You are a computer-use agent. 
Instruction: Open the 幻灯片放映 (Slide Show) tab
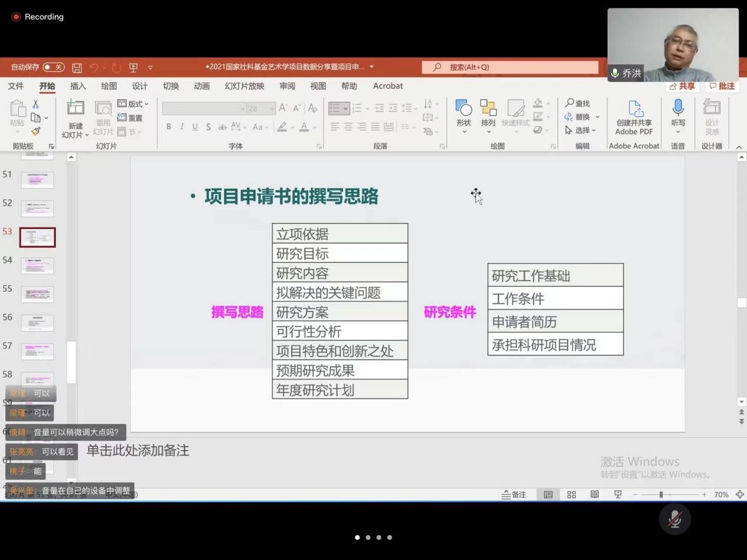[x=245, y=86]
